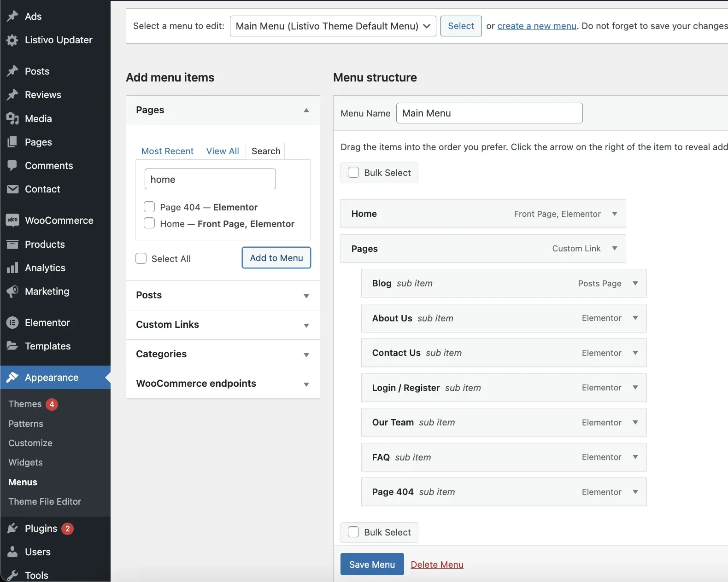Click the Add to Menu button
The height and width of the screenshot is (582, 728).
pyautogui.click(x=276, y=258)
